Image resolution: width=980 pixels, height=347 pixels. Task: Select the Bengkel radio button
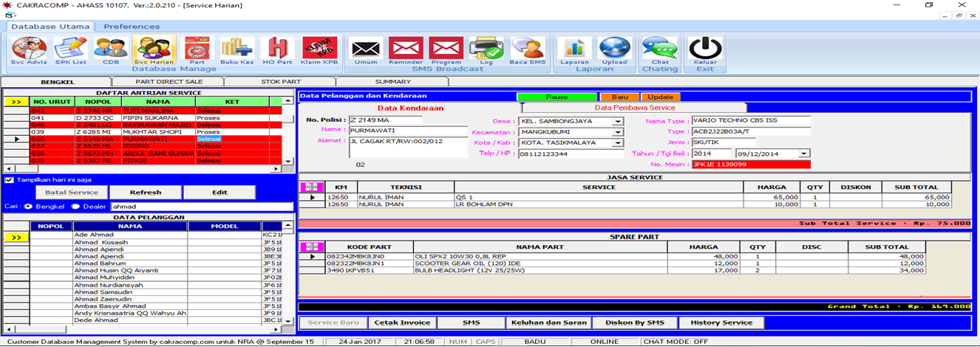[28, 207]
